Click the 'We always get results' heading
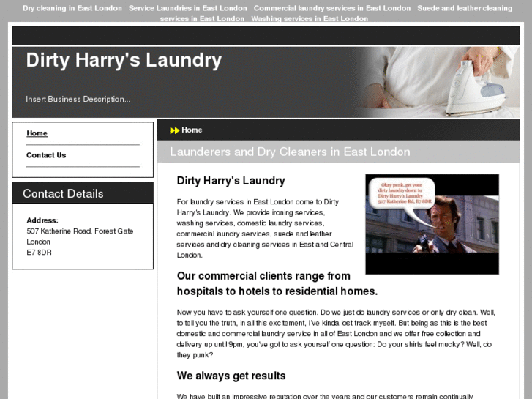Image resolution: width=532 pixels, height=399 pixels. [x=231, y=376]
